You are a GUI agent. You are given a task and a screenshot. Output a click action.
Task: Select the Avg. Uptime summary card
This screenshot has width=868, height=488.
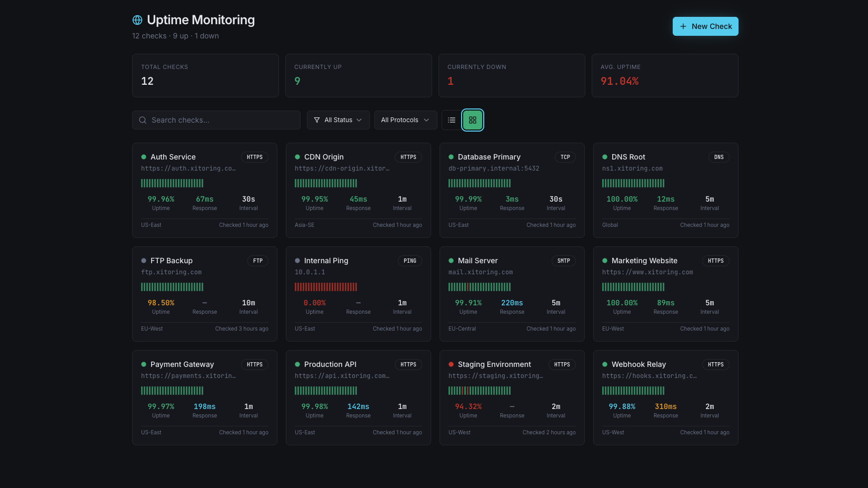[664, 75]
